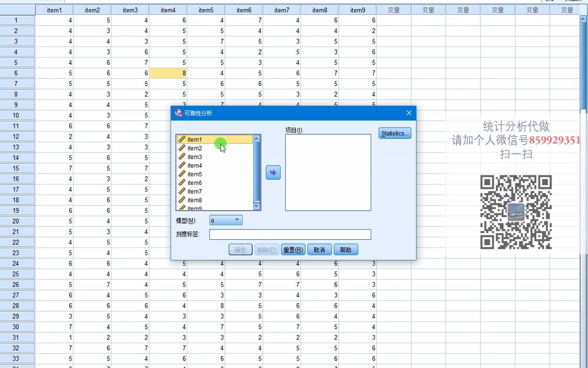Click the item3 cell in row 16
The height and width of the screenshot is (368, 588).
[x=130, y=179]
